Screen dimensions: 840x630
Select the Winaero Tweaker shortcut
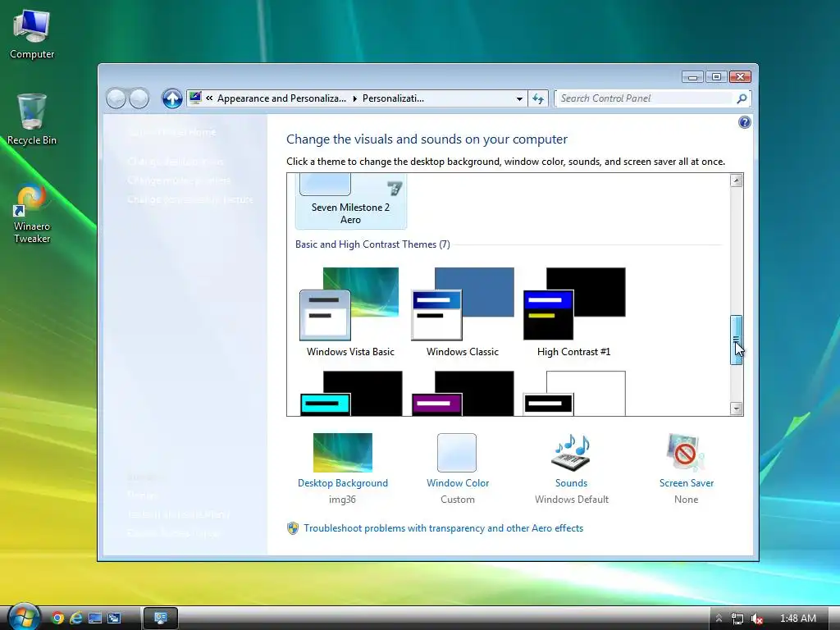pos(32,214)
